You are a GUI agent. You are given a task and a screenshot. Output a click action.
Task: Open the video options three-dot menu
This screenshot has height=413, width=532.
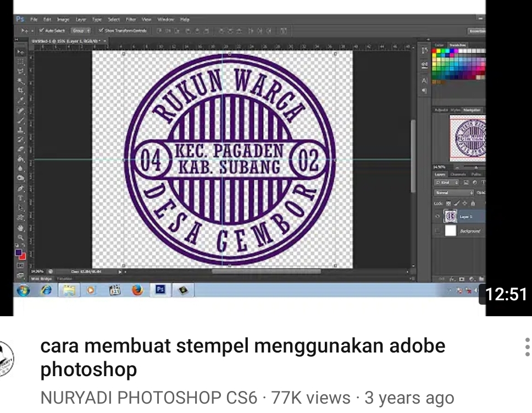pyautogui.click(x=527, y=347)
